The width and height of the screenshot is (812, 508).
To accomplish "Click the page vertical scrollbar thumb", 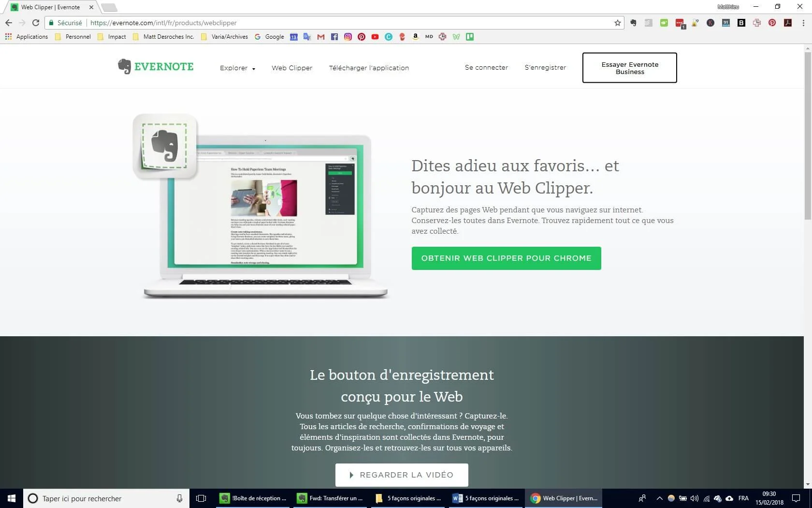I will point(808,135).
